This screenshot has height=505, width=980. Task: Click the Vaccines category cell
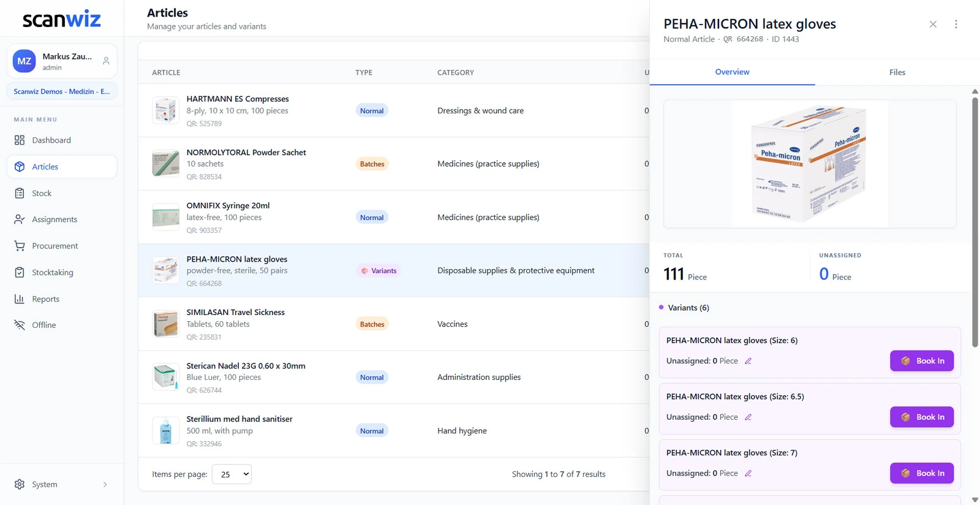pos(452,324)
